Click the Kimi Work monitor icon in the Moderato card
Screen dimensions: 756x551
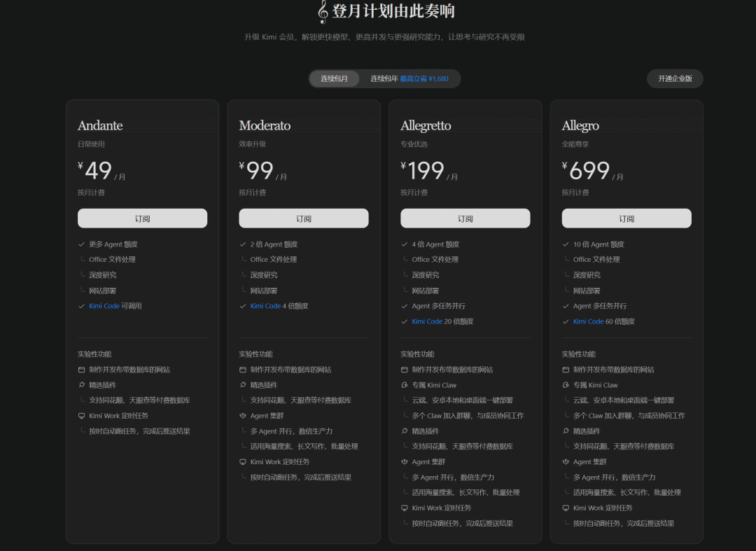pos(243,462)
